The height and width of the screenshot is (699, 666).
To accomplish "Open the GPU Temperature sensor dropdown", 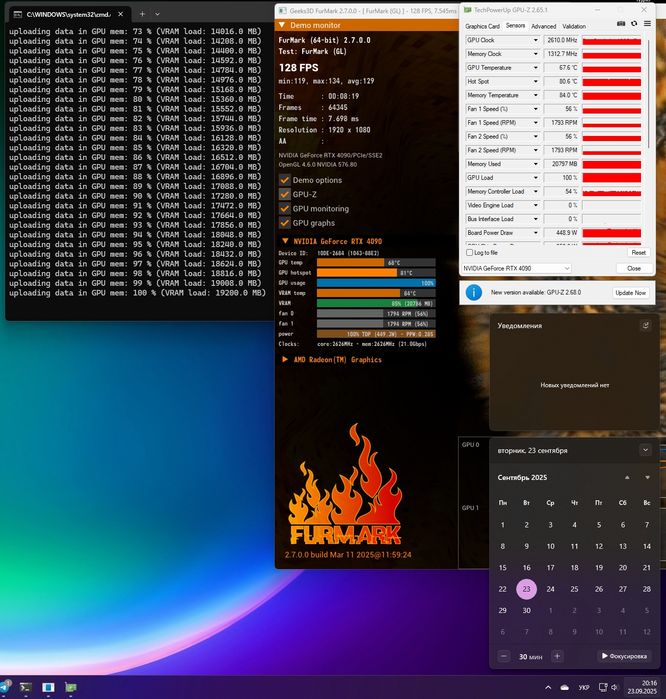I will click(x=535, y=68).
